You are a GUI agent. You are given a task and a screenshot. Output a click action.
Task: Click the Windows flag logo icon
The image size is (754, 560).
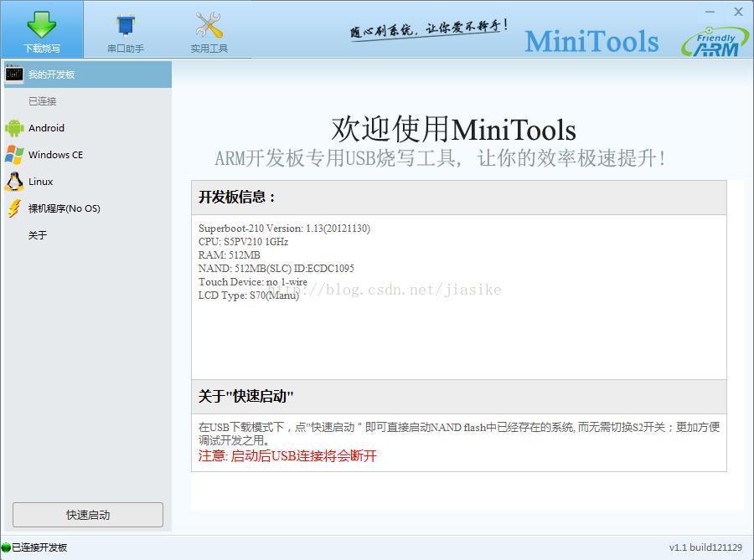click(x=14, y=155)
